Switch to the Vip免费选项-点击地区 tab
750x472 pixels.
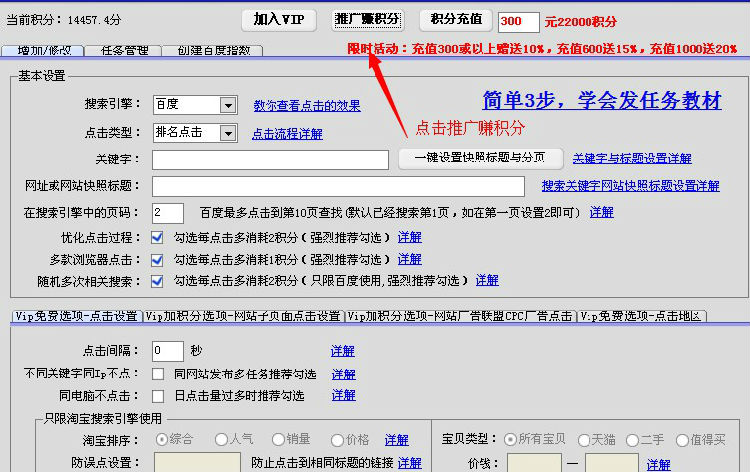pos(642,316)
